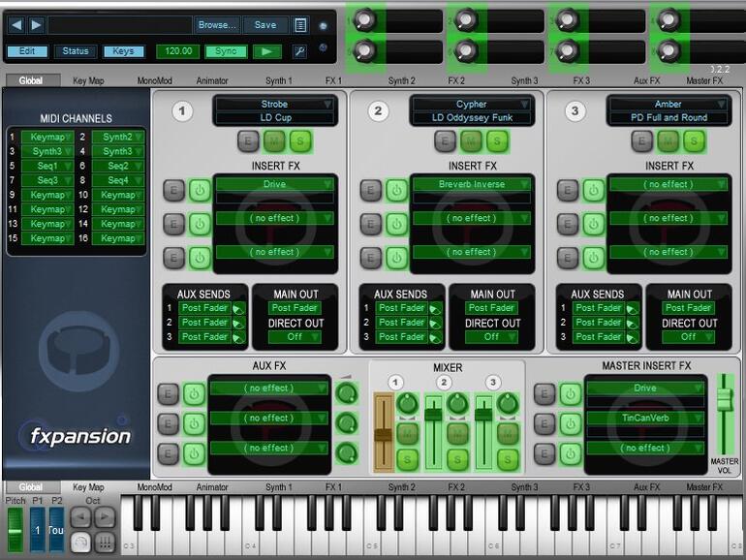Open the top Aux FX tab
The width and height of the screenshot is (746, 560).
point(647,80)
